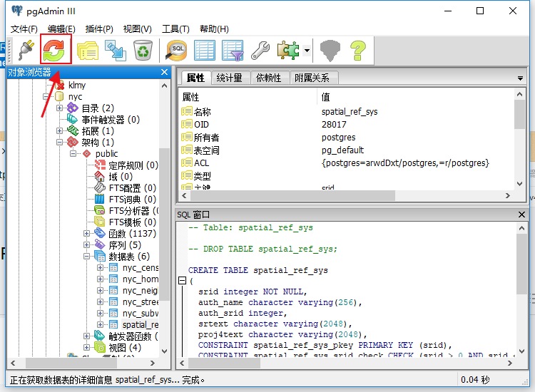Viewport: 535px width, 392px height.
Task: Select the FTS词典 (0) tree item
Action: (133, 200)
